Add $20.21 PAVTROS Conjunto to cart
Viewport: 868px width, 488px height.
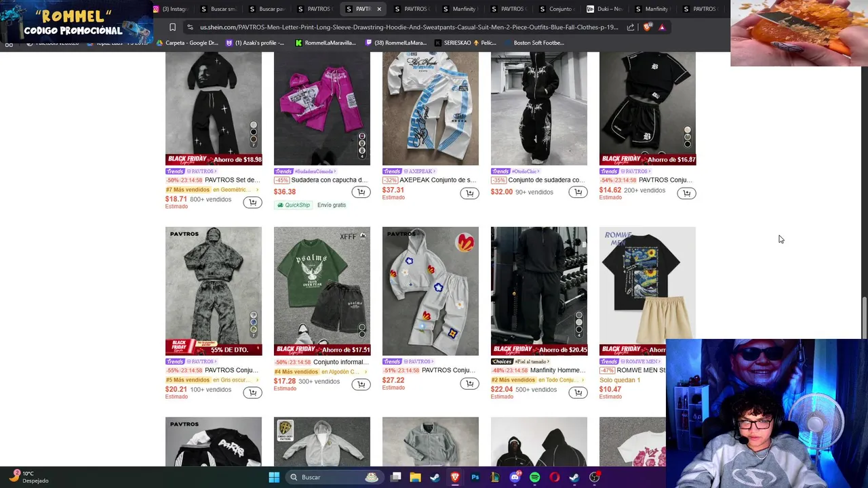252,392
